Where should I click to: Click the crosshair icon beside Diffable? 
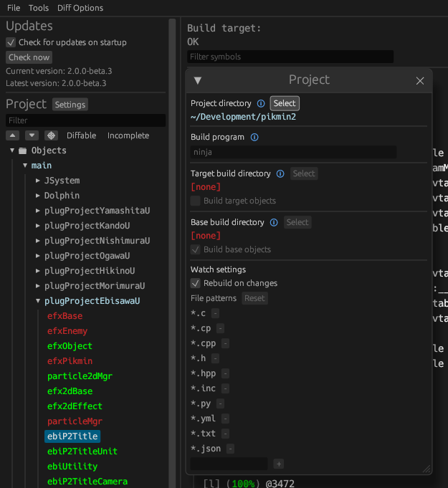(50, 135)
